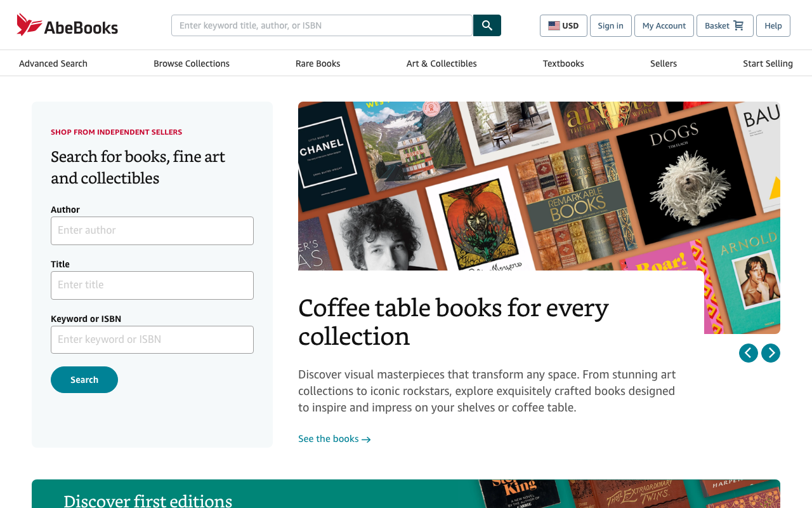Screen dimensions: 812x508
Task: Open the Sellers page
Action: 663,63
